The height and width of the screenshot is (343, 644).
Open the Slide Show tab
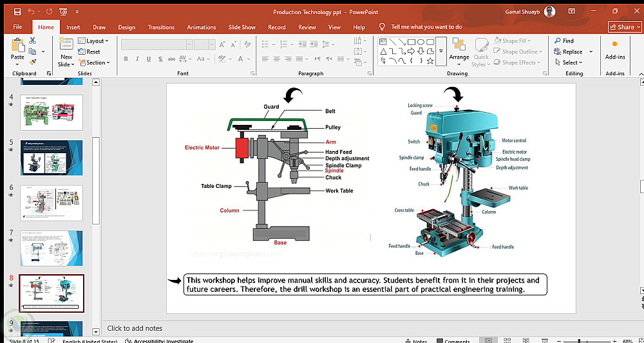[x=241, y=27]
